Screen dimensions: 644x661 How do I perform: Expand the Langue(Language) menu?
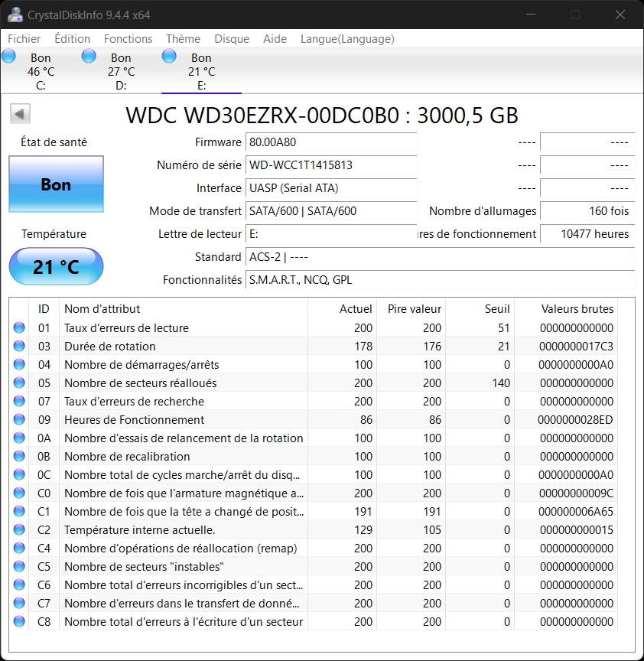[x=347, y=39]
